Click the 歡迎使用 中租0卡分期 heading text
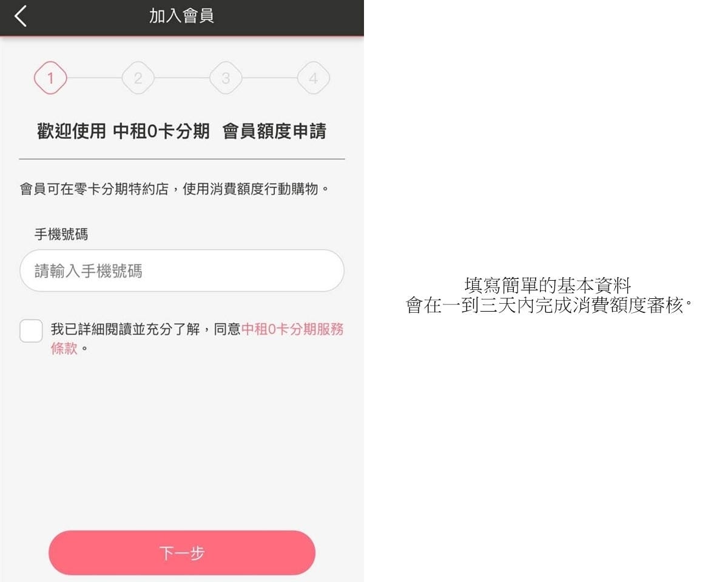 (x=123, y=131)
